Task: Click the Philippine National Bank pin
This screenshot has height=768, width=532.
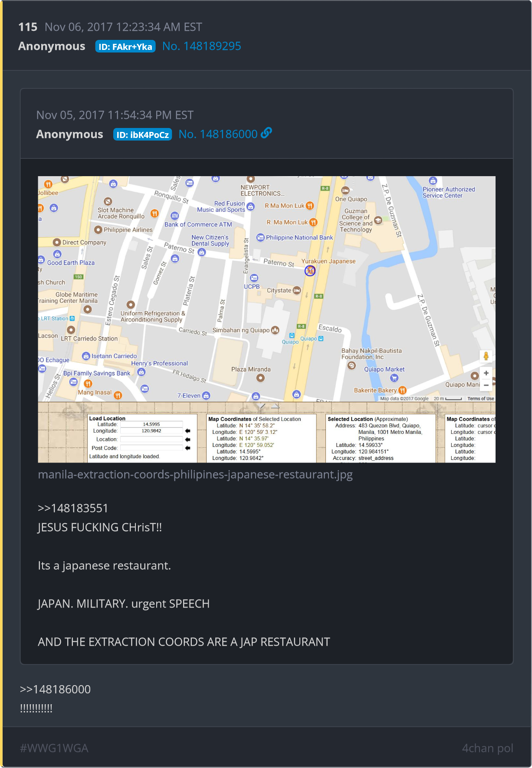Action: coord(260,237)
